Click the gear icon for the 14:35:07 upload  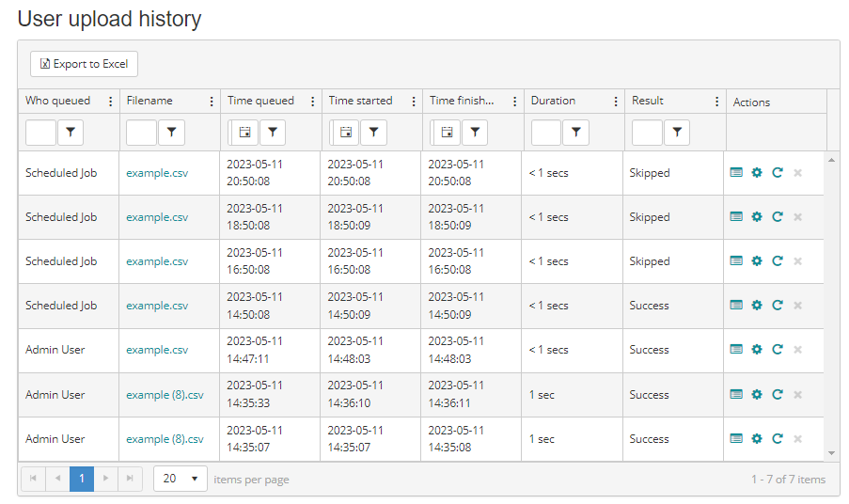pyautogui.click(x=757, y=439)
